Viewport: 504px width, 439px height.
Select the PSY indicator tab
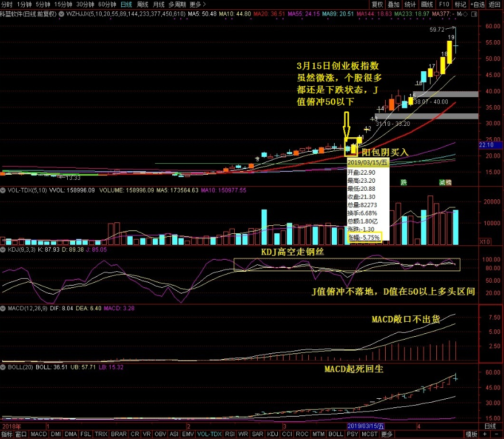[x=352, y=434]
